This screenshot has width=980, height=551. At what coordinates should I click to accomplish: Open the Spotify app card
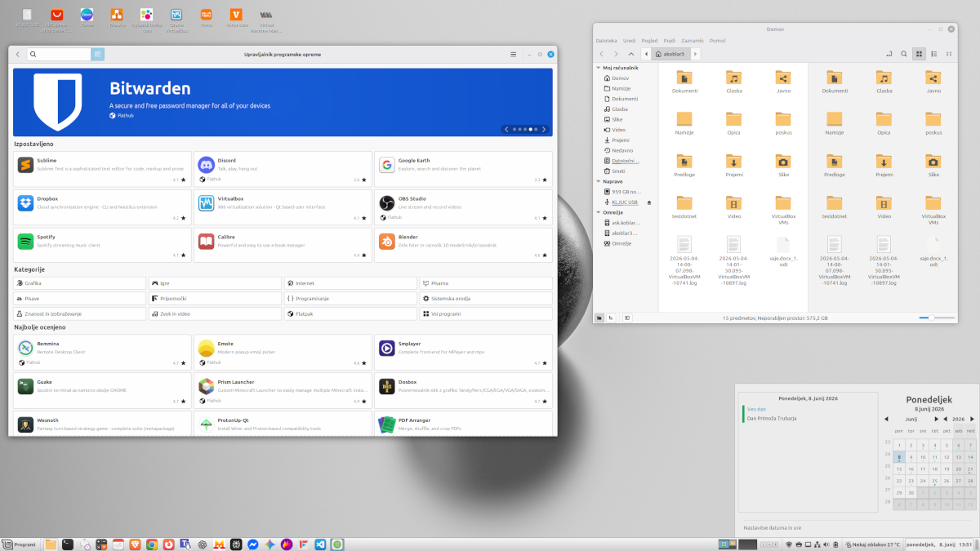[103, 245]
